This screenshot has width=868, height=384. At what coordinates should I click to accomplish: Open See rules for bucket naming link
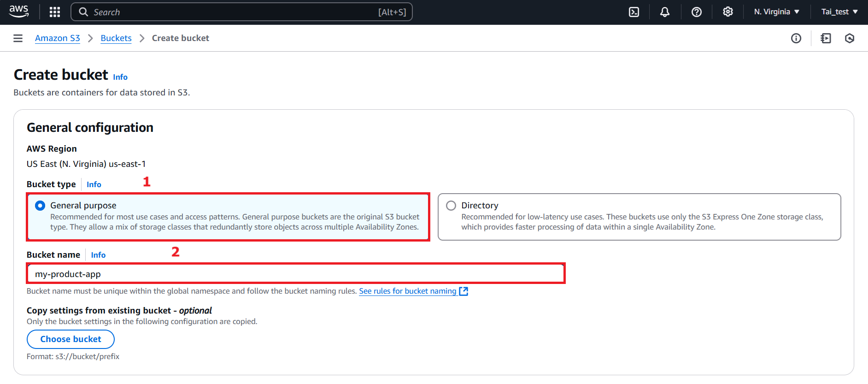pos(408,291)
